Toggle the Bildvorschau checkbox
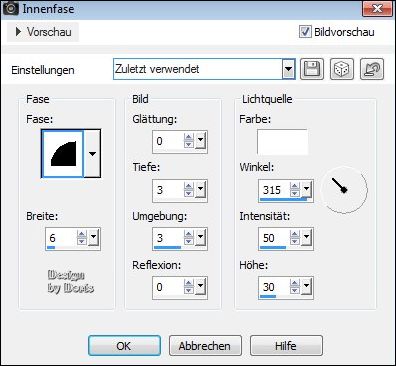 305,32
